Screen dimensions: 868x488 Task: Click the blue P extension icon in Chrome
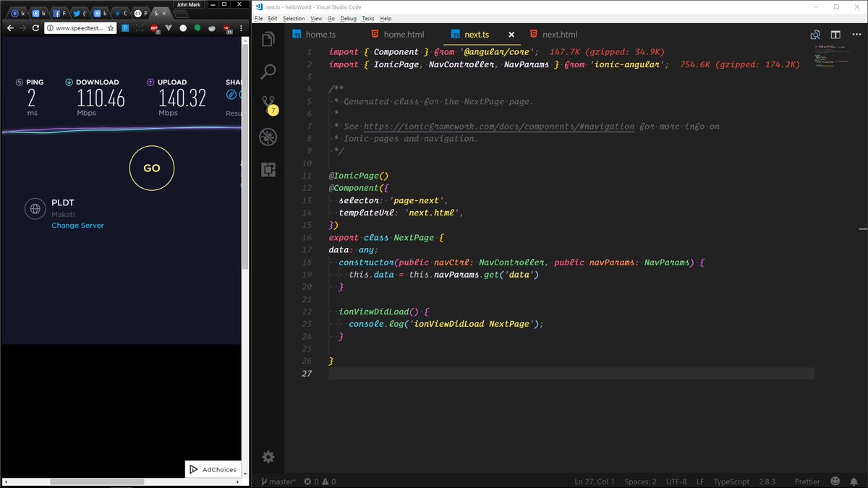[125, 28]
